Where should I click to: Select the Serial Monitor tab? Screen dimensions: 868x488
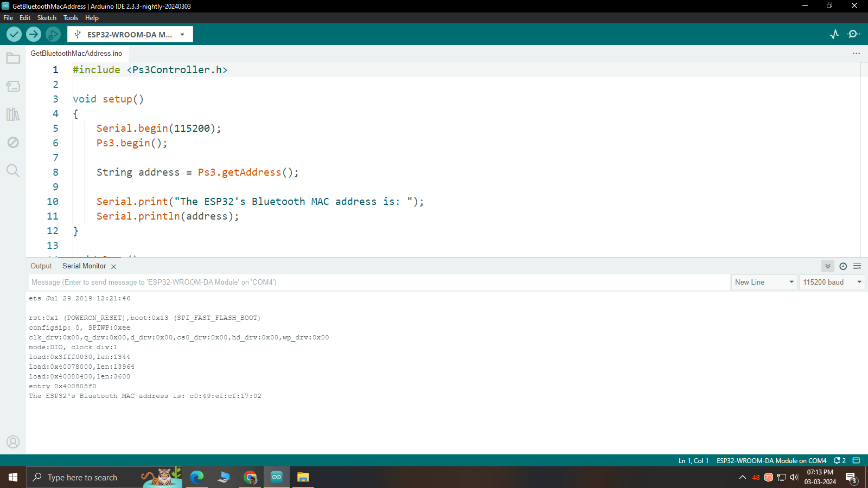[84, 266]
